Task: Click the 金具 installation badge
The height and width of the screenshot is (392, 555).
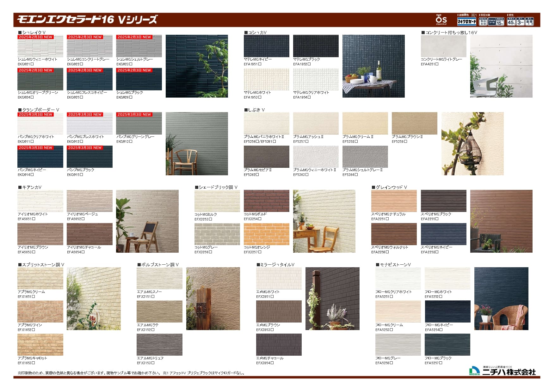Action: pos(529,21)
